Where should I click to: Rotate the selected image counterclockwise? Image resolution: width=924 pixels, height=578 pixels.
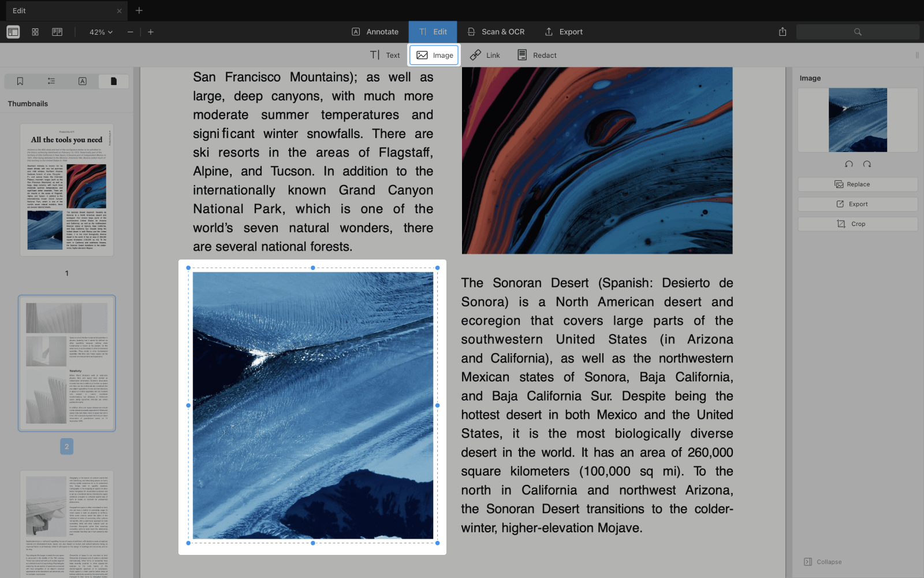[848, 164]
